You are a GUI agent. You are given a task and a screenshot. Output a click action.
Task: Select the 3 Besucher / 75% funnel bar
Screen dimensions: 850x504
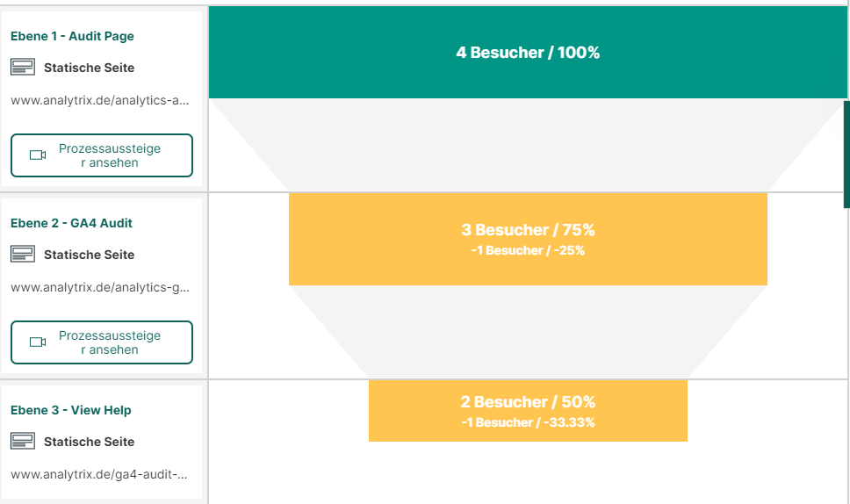pyautogui.click(x=528, y=230)
